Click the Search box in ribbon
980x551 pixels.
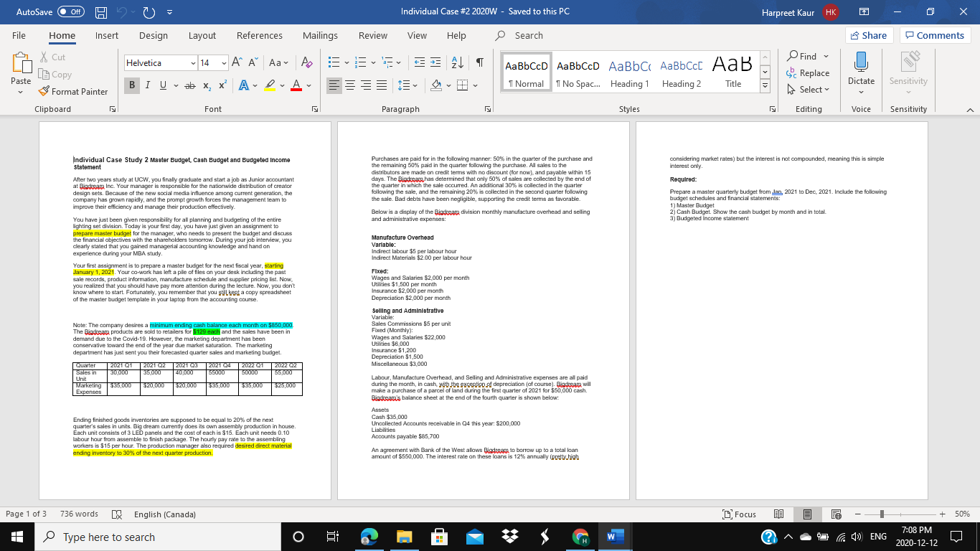click(x=528, y=35)
